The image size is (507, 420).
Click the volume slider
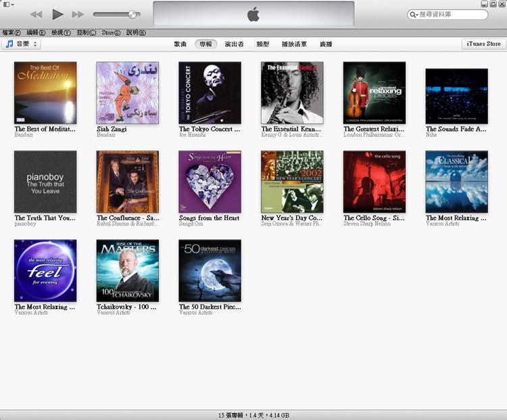pyautogui.click(x=115, y=14)
